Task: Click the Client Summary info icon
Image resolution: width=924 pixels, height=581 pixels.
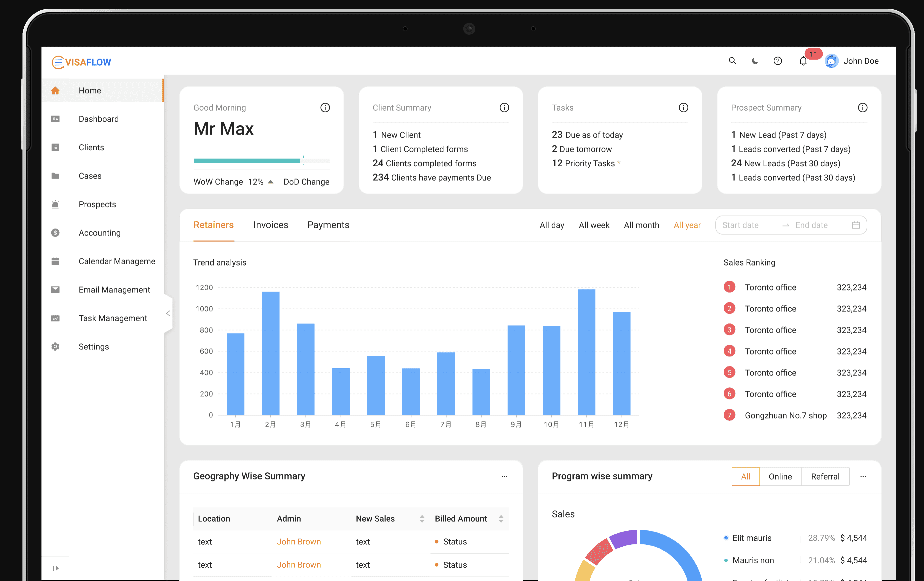Action: click(x=504, y=108)
